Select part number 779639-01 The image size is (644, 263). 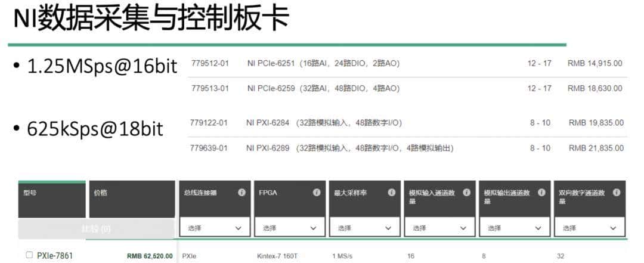(x=209, y=148)
